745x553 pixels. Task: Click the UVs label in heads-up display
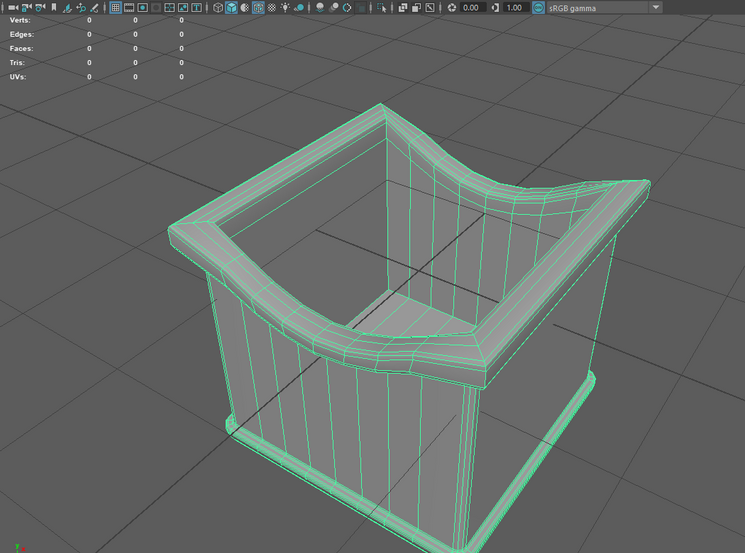[x=18, y=77]
